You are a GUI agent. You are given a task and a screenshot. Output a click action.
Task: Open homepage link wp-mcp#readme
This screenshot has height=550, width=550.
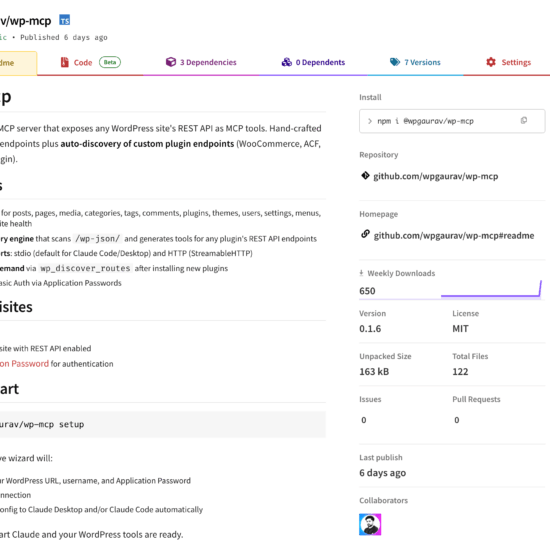pyautogui.click(x=454, y=235)
